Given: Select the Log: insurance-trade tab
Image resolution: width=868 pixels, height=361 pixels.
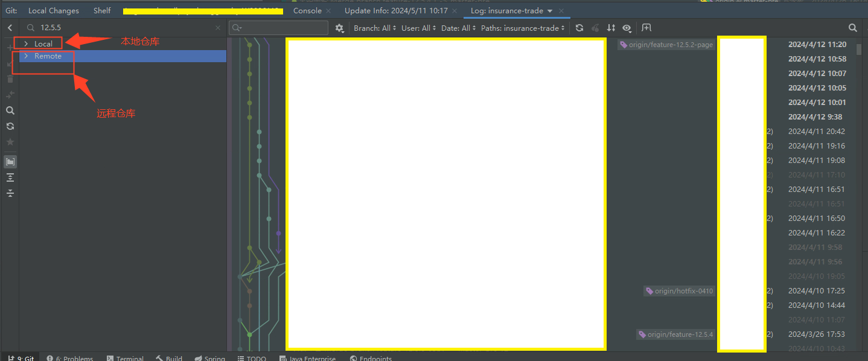Looking at the screenshot, I should [507, 11].
